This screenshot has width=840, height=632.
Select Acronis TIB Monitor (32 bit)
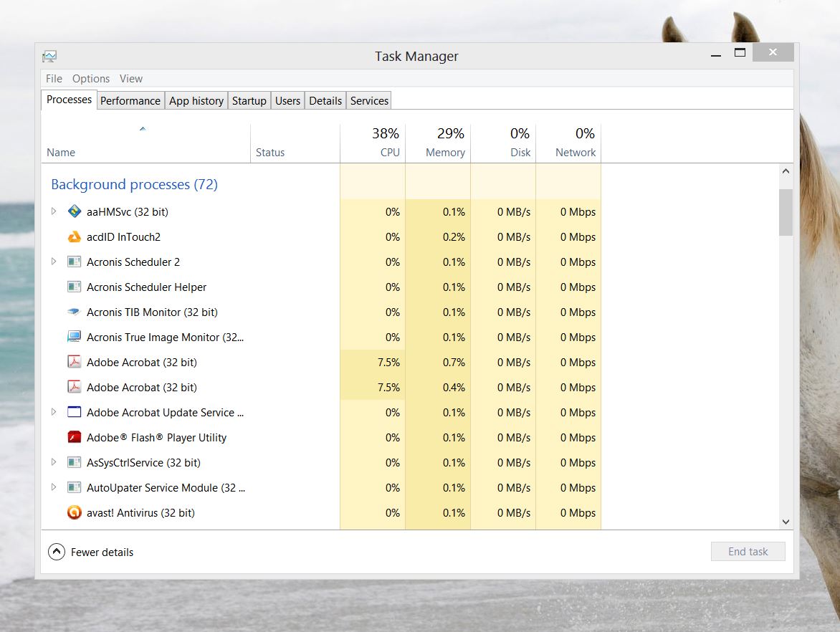pos(321,312)
